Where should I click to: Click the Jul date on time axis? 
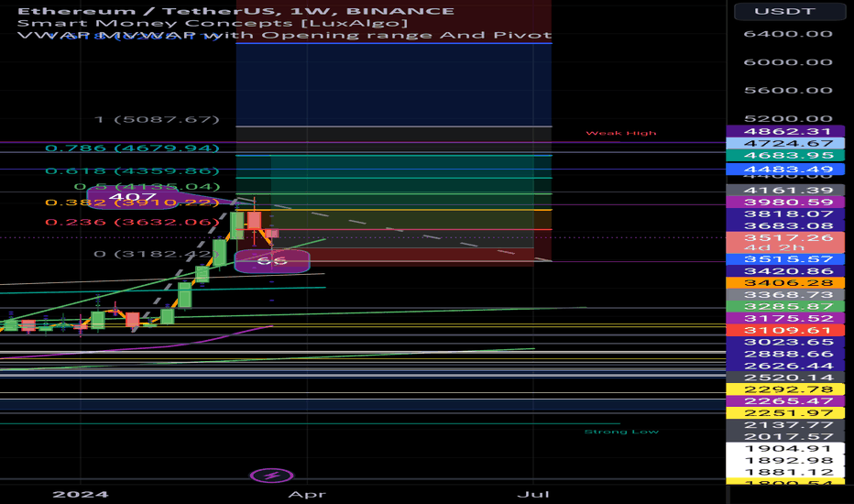533,494
